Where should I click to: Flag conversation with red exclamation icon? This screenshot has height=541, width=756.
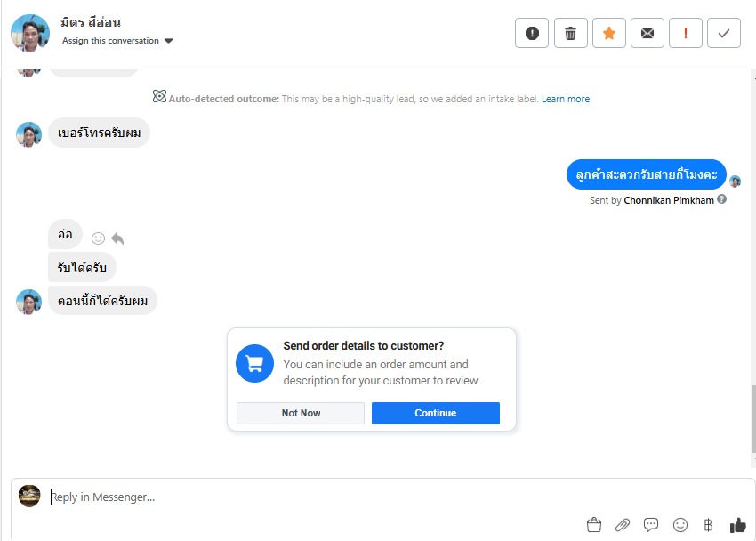pyautogui.click(x=686, y=34)
